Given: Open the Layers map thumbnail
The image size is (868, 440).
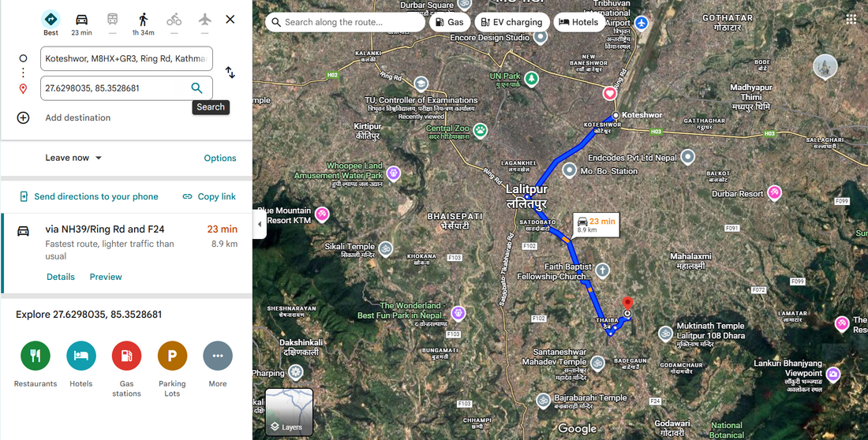Looking at the screenshot, I should coord(289,412).
